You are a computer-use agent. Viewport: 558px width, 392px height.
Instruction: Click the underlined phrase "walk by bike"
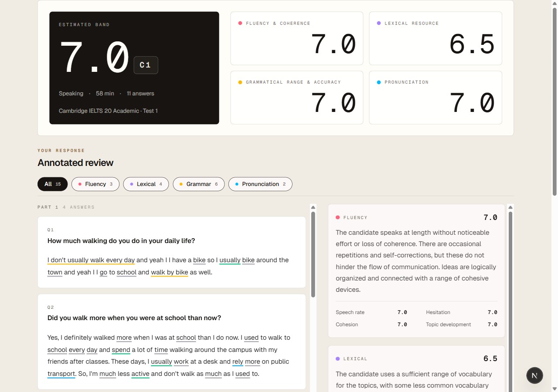pyautogui.click(x=170, y=272)
